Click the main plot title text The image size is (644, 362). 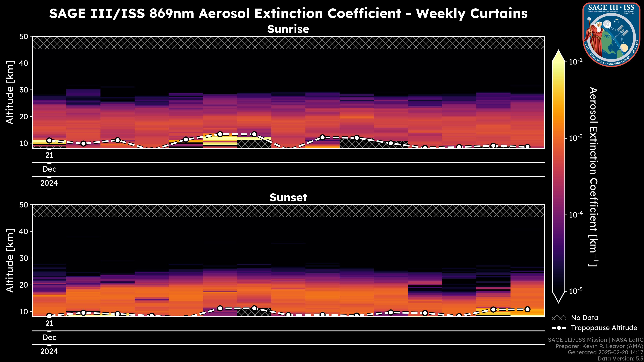click(x=288, y=13)
